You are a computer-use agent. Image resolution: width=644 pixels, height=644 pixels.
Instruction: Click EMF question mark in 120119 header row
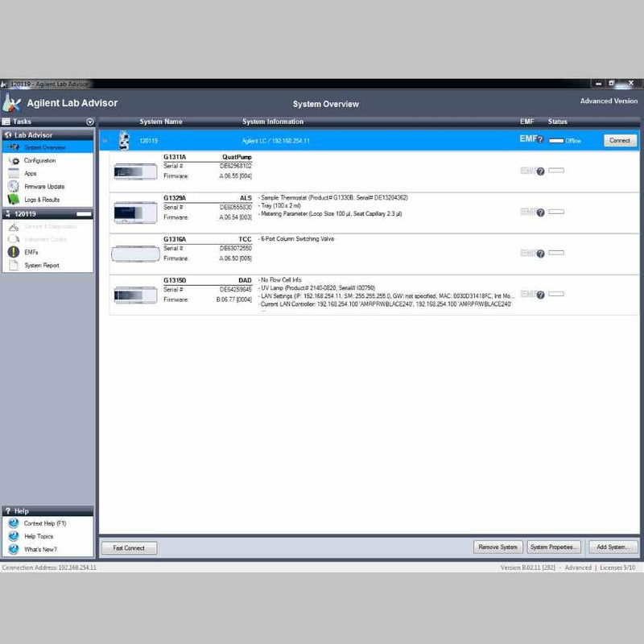coord(540,139)
